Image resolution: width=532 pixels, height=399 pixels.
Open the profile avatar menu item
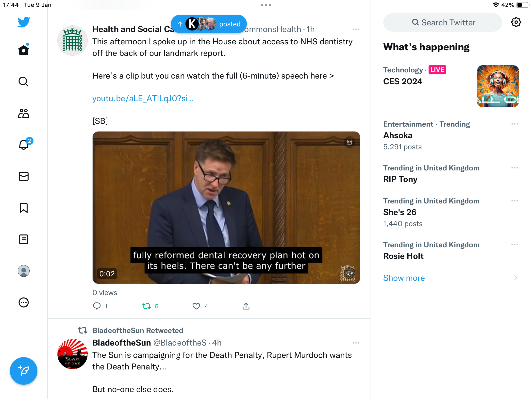(x=24, y=271)
